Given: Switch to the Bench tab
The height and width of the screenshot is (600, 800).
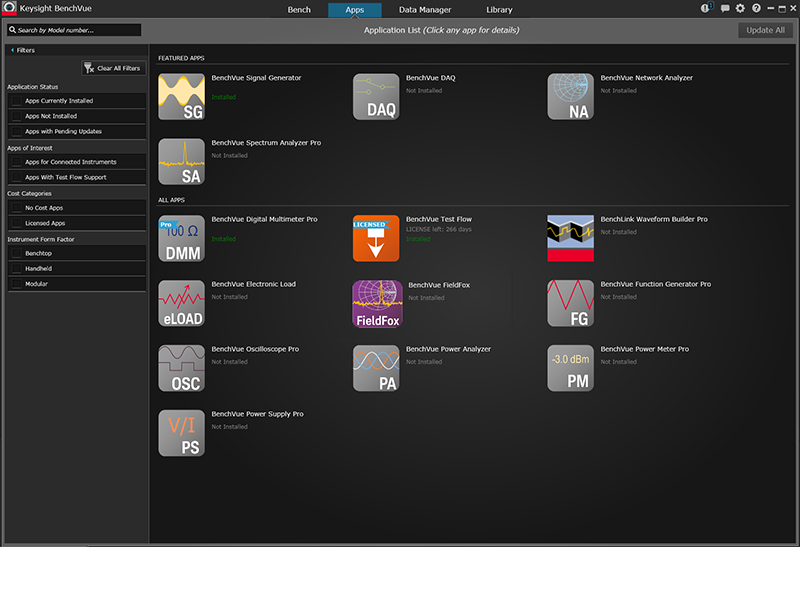Looking at the screenshot, I should click(299, 10).
